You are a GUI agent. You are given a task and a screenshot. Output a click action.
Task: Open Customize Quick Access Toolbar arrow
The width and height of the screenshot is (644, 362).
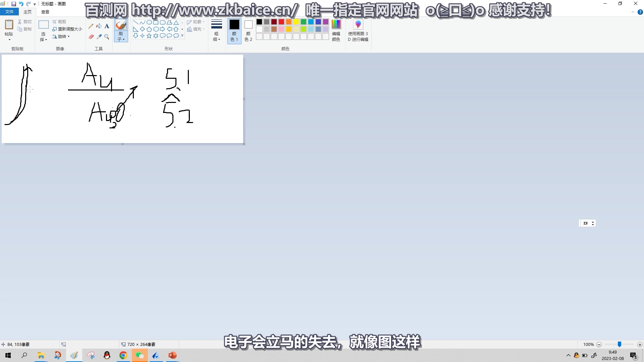tap(35, 4)
